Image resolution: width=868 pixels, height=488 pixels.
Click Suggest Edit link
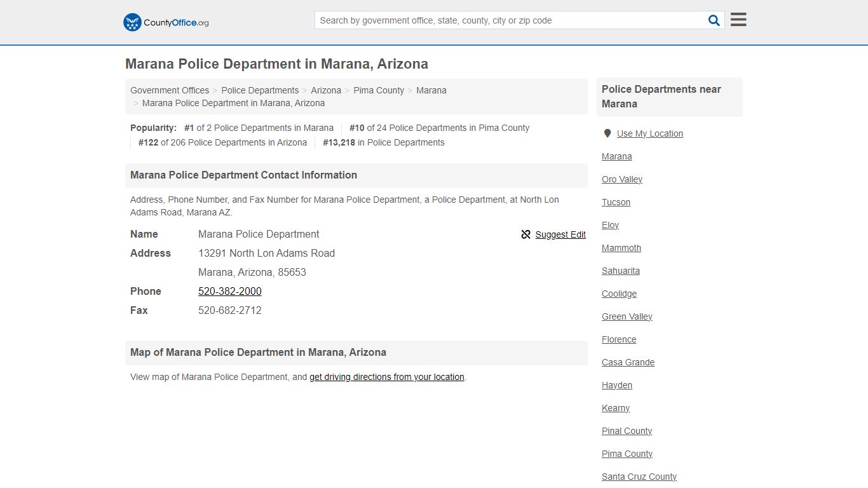(560, 234)
